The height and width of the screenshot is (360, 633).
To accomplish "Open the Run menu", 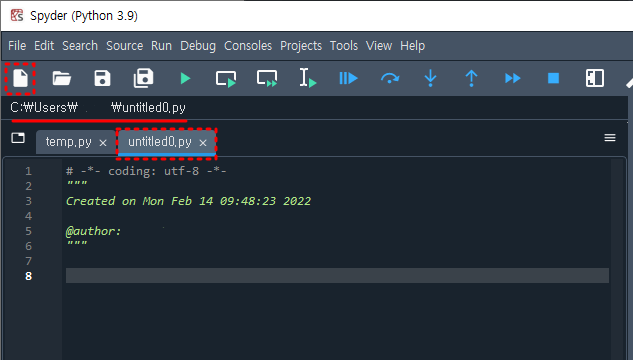I will [x=161, y=46].
